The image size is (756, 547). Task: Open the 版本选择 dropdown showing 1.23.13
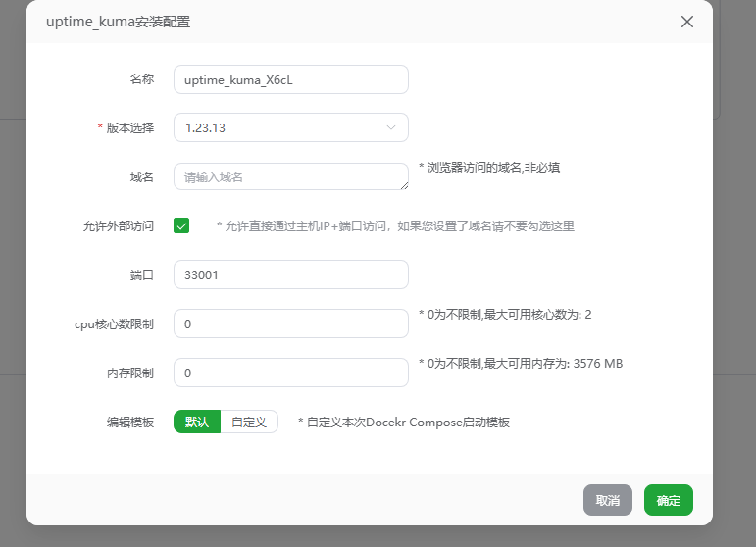click(279, 127)
